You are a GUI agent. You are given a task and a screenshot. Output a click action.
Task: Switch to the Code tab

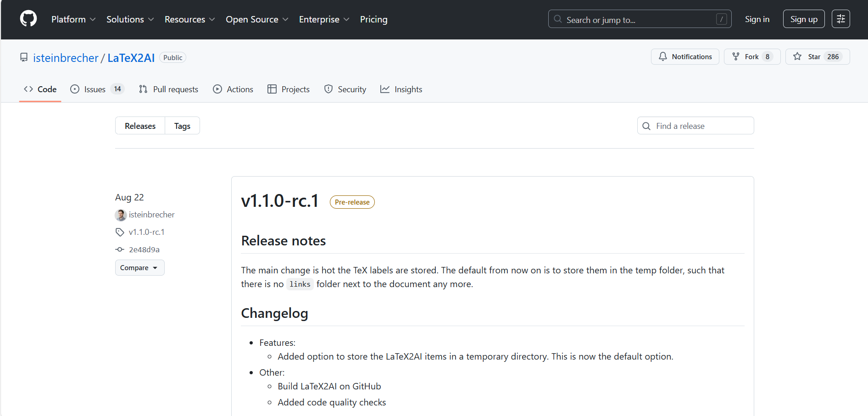click(x=40, y=89)
